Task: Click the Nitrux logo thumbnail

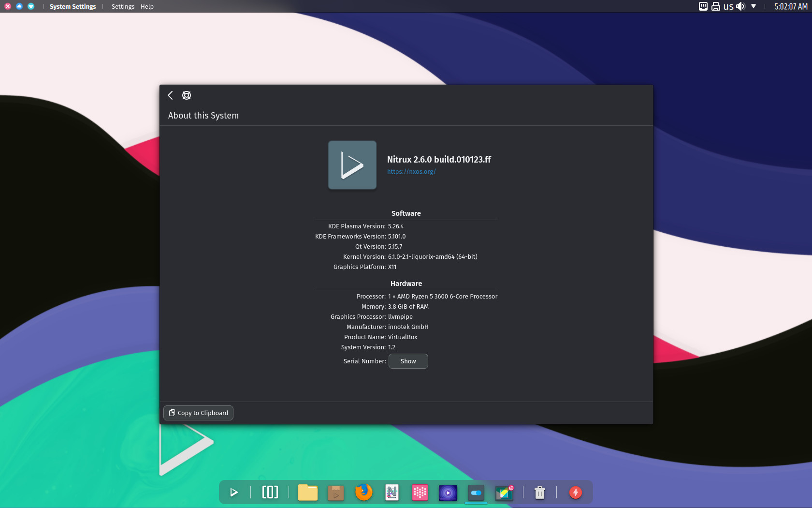Action: coord(352,165)
